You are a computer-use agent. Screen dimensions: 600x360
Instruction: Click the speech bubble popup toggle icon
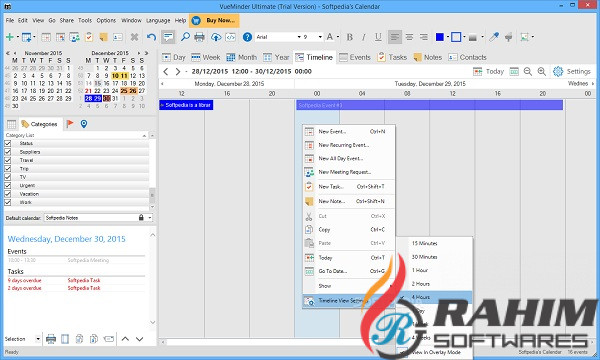168,37
